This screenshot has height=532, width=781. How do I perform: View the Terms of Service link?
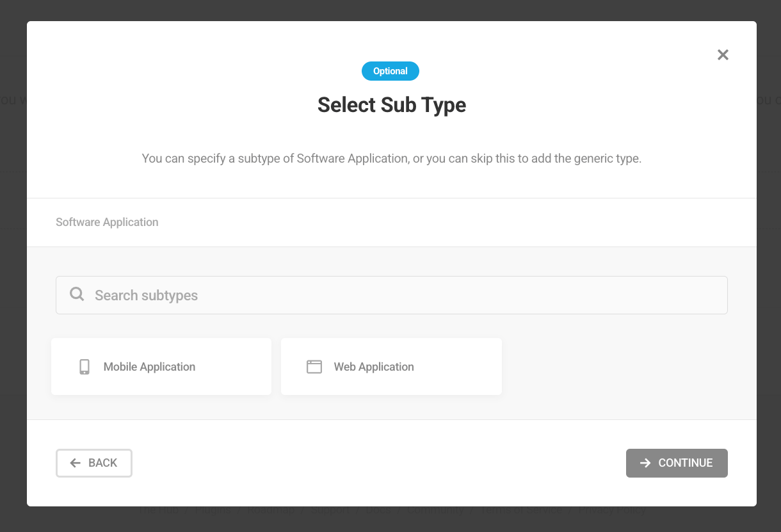click(x=521, y=510)
